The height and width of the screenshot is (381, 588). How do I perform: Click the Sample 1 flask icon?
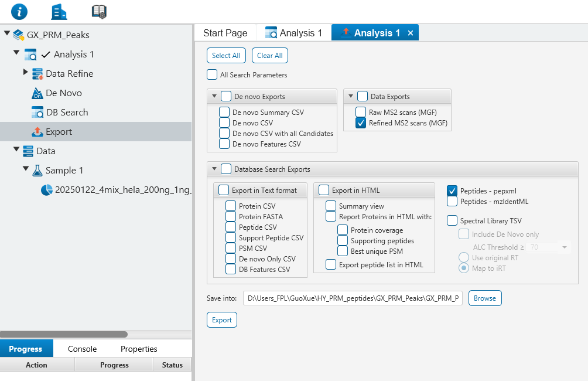37,171
